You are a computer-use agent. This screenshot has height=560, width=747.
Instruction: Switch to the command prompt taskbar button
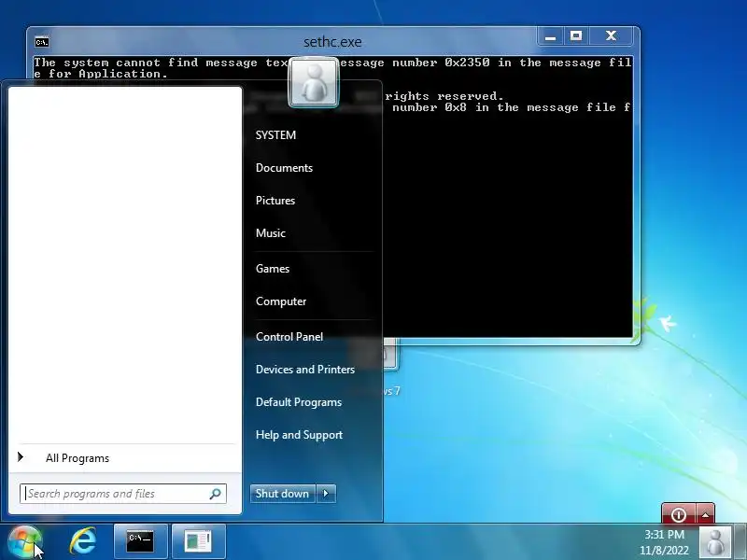[x=141, y=541]
